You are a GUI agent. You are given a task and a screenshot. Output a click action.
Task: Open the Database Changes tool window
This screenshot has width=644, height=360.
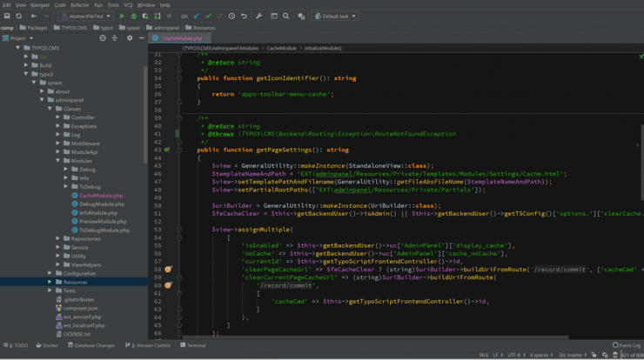[x=91, y=345]
